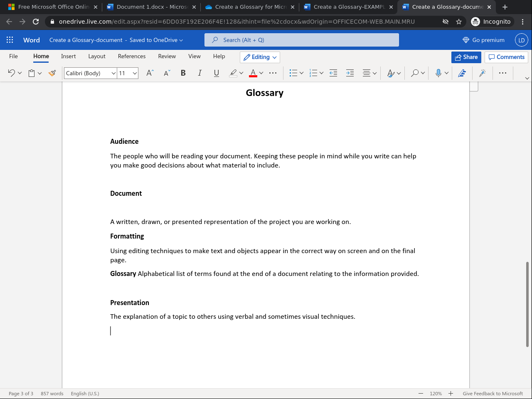Screen dimensions: 532x399
Task: Click the Word app name link
Action: (32, 40)
